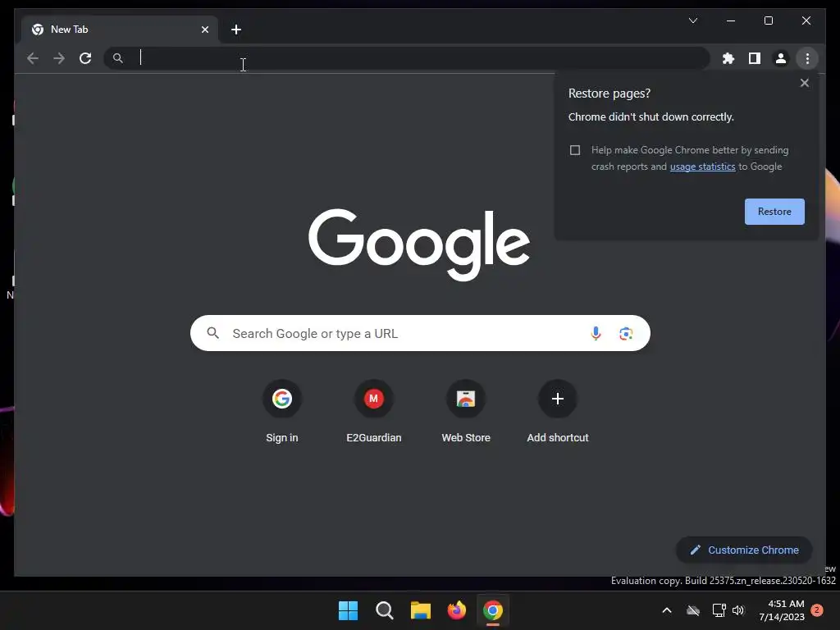Toggle the side panel icon
The height and width of the screenshot is (630, 840).
755,58
